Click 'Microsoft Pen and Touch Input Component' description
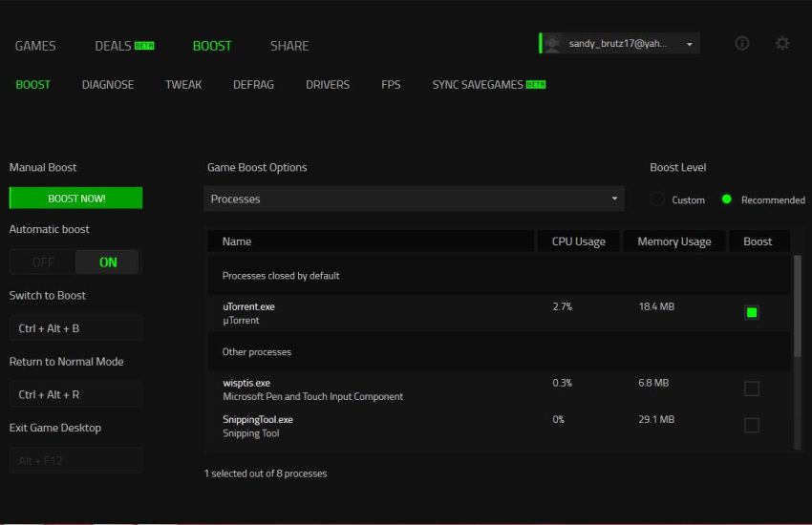Viewport: 812px width, 525px height. pyautogui.click(x=312, y=397)
